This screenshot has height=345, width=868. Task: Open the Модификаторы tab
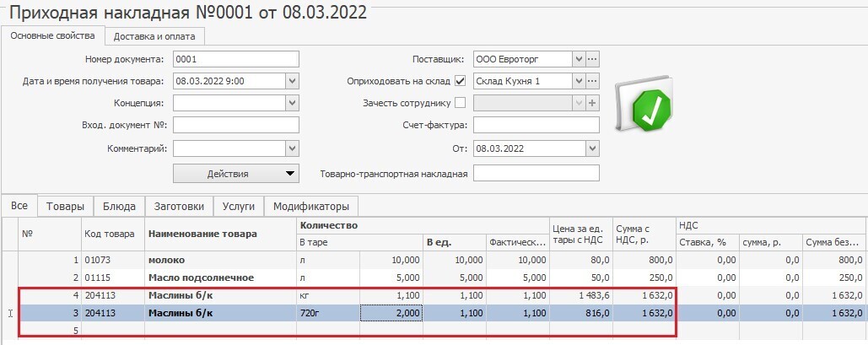click(x=311, y=207)
